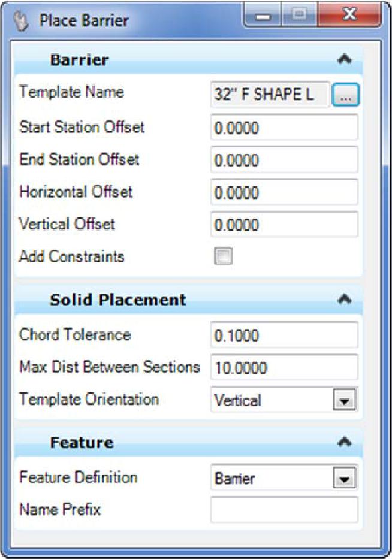This screenshot has height=559, width=392.
Task: Collapse the Barrier section chevron
Action: (x=344, y=59)
